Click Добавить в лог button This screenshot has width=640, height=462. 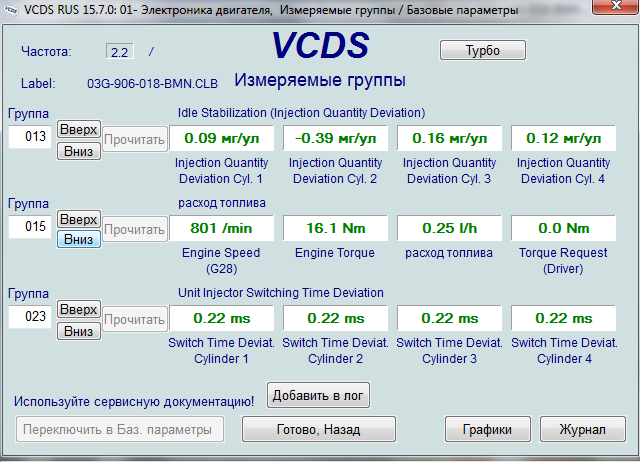tap(319, 395)
